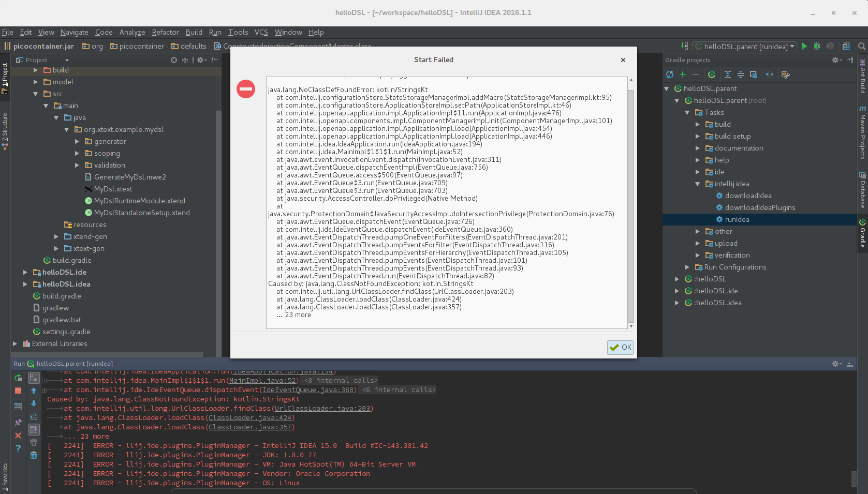
Task: Execute Gradle task via the green Gradle icon
Action: (x=712, y=74)
